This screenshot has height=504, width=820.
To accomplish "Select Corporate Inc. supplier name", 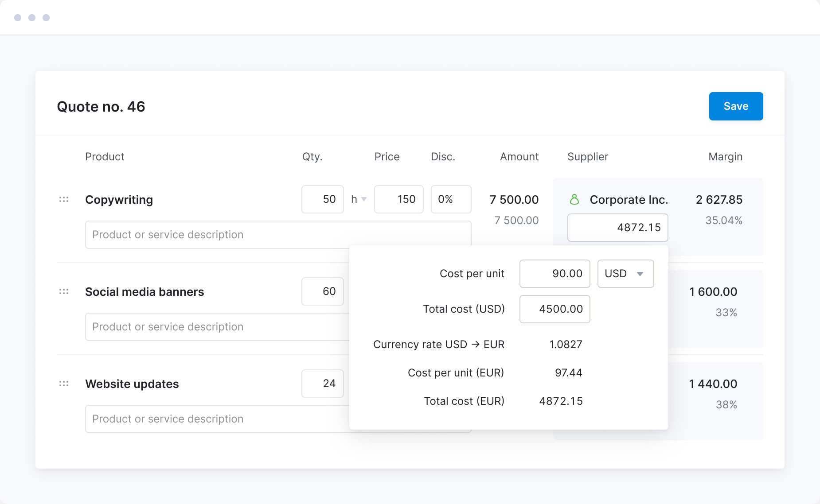I will pos(628,200).
